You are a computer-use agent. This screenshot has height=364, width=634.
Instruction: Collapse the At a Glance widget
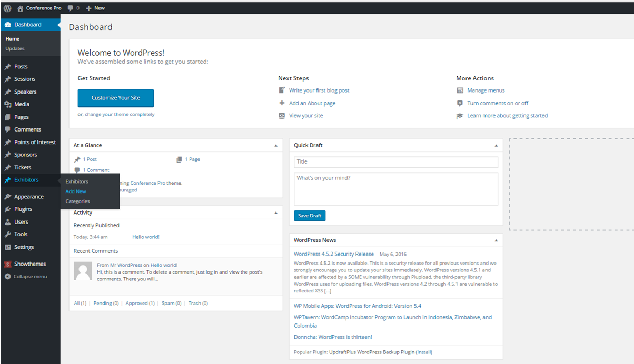pyautogui.click(x=276, y=145)
